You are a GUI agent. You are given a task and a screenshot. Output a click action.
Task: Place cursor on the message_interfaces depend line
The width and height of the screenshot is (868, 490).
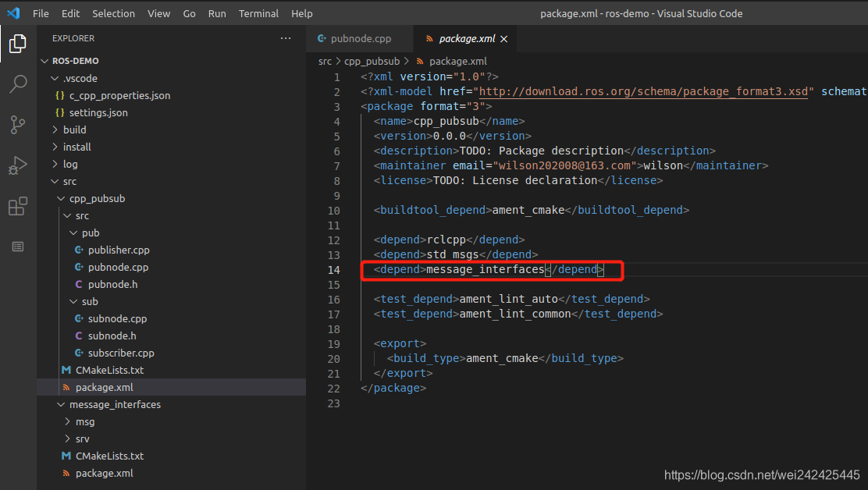coord(489,269)
